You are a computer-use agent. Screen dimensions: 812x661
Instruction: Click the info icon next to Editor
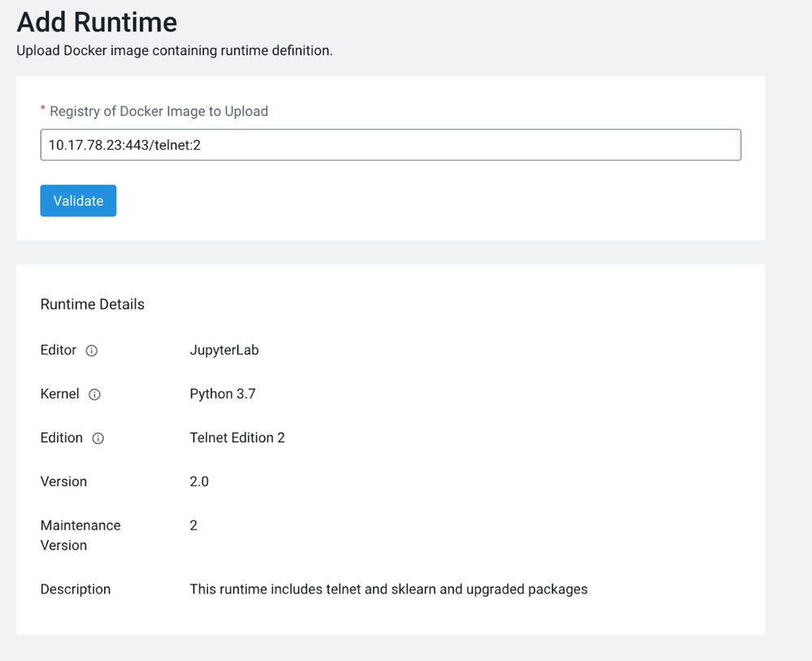92,350
